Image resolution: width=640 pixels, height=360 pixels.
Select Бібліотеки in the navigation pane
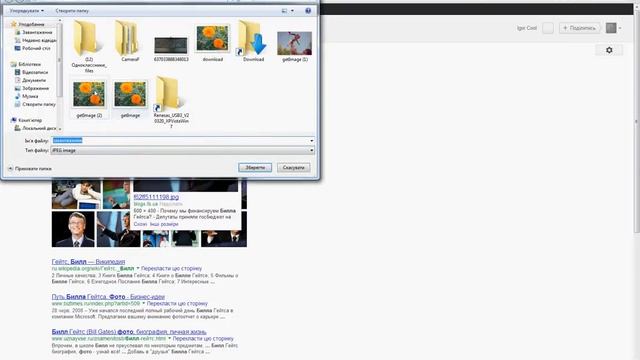coord(26,64)
